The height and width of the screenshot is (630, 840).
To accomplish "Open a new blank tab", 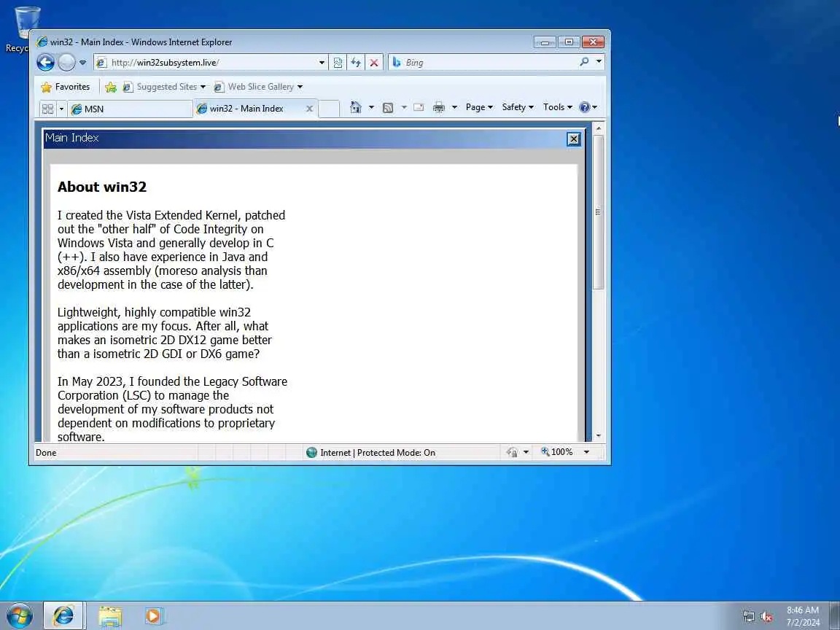I will [329, 109].
